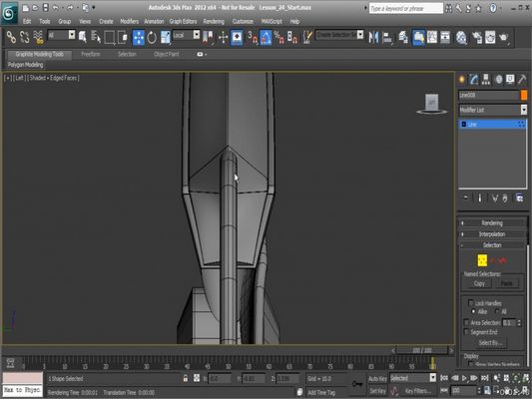Expand the Rendering rollout
This screenshot has height=399, width=532.
tap(492, 223)
